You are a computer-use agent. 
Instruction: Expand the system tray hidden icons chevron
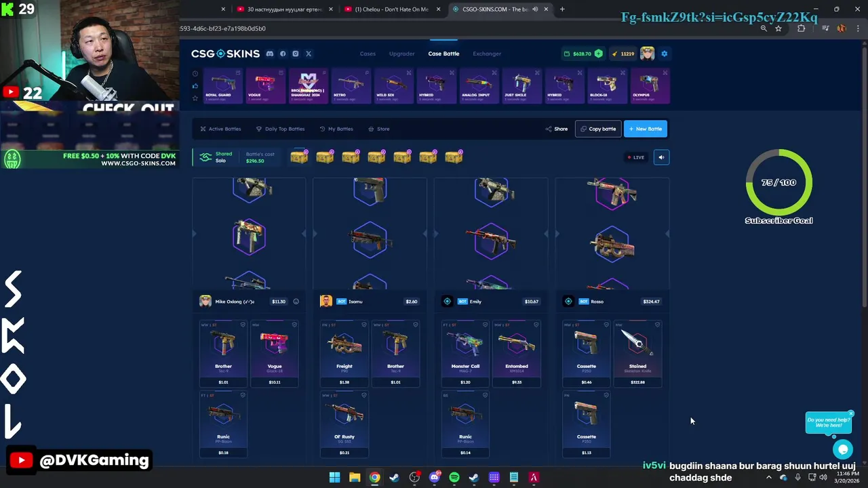point(768,477)
